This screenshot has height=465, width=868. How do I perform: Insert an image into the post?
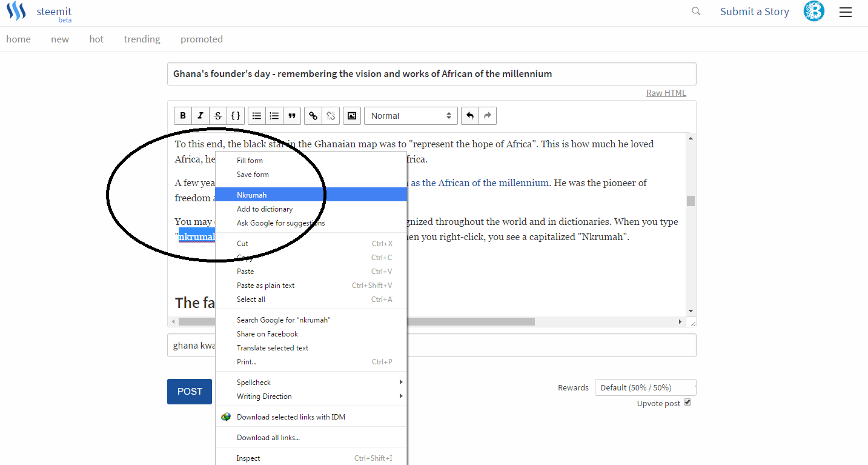click(x=351, y=116)
